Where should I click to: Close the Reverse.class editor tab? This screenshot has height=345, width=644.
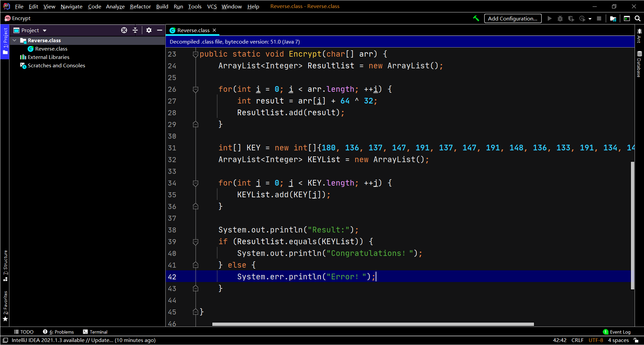(x=214, y=30)
